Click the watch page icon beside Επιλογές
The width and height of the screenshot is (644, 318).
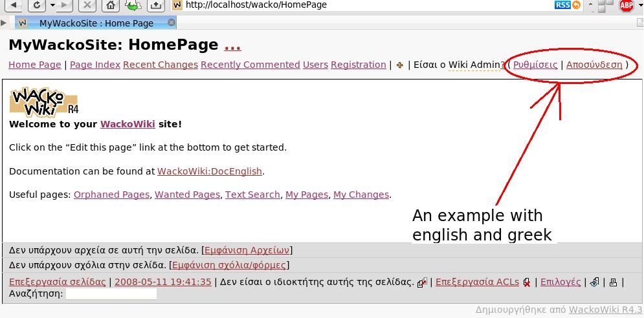tap(594, 282)
